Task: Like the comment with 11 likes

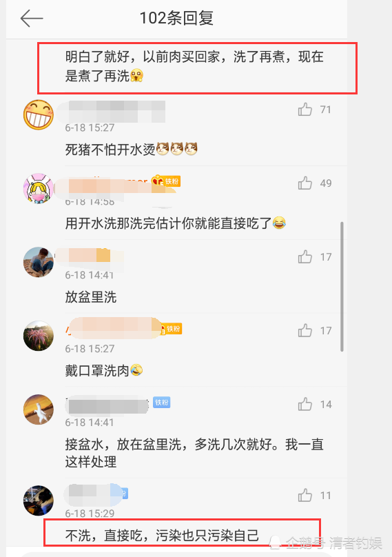Action: (305, 495)
